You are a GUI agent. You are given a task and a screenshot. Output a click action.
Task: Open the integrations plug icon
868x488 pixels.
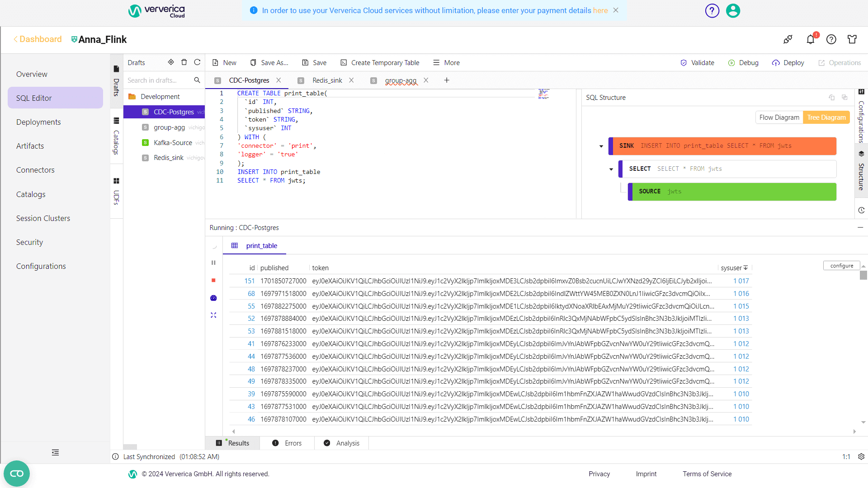[788, 39]
